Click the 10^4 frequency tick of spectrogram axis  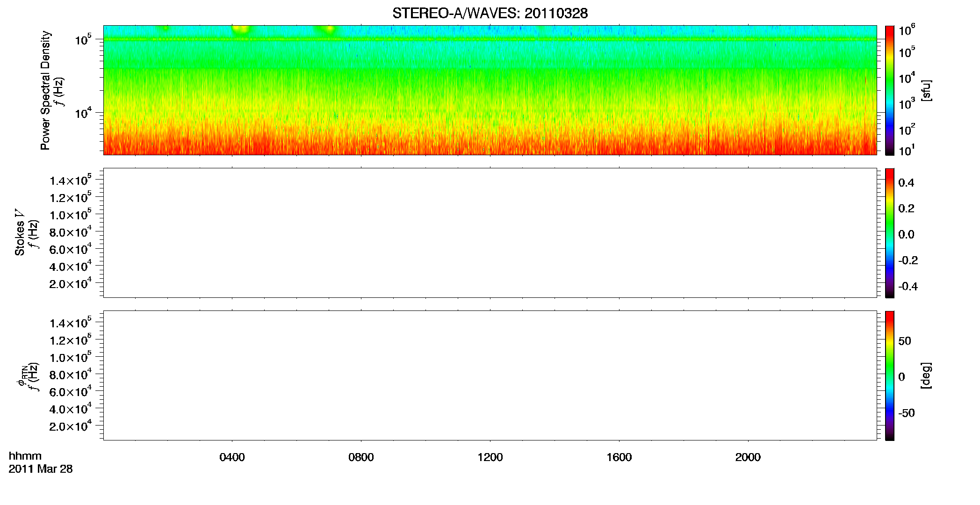83,113
